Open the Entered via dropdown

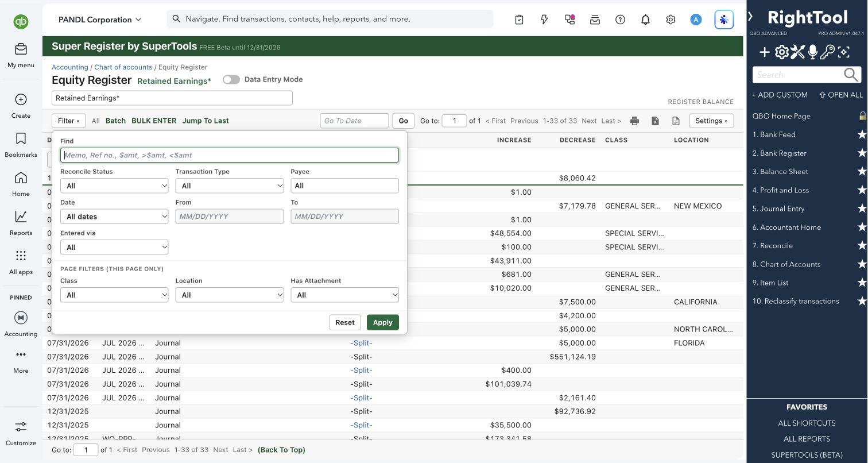pyautogui.click(x=114, y=247)
